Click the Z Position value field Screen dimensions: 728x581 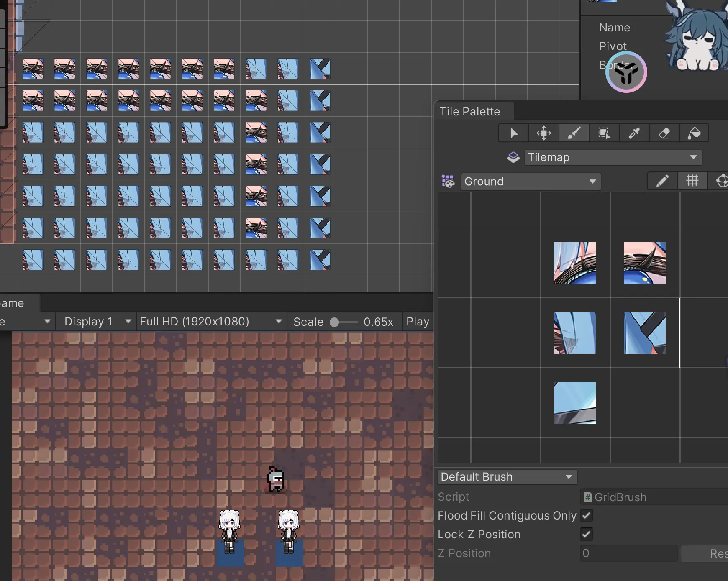[x=628, y=553]
